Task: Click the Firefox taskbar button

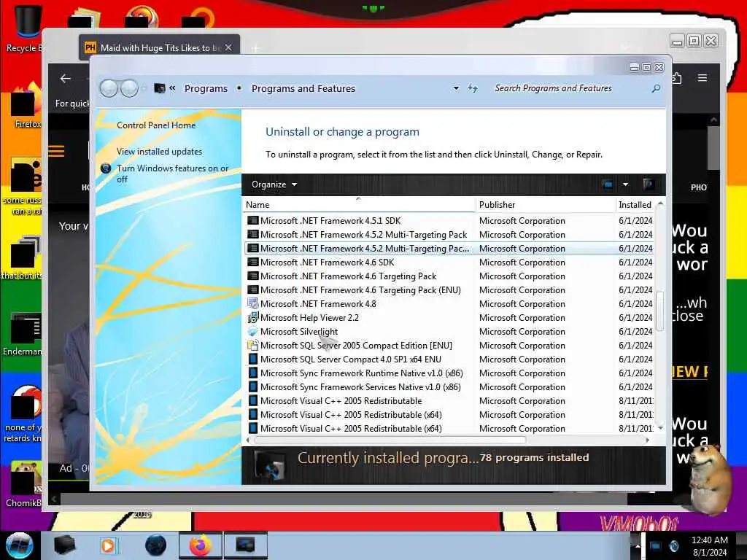Action: tap(200, 545)
